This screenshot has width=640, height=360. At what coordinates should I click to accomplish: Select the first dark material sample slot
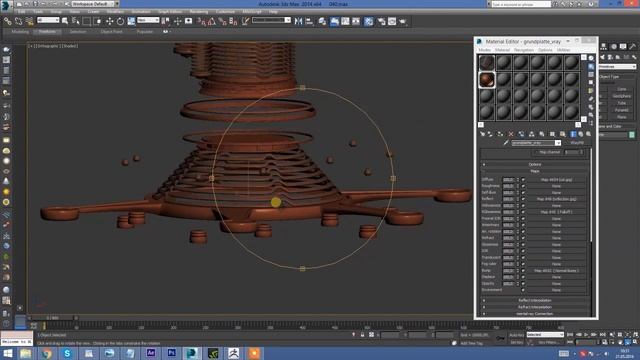click(487, 62)
